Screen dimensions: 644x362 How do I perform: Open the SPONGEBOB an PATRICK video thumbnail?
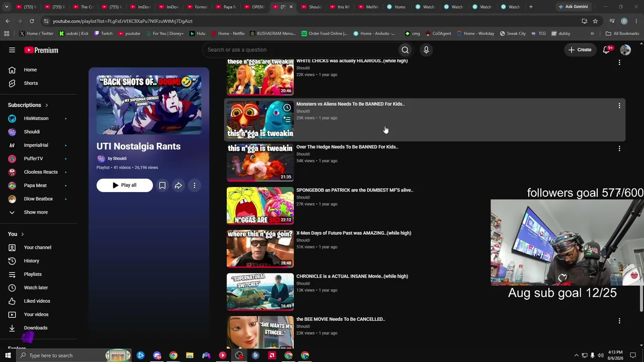(260, 206)
